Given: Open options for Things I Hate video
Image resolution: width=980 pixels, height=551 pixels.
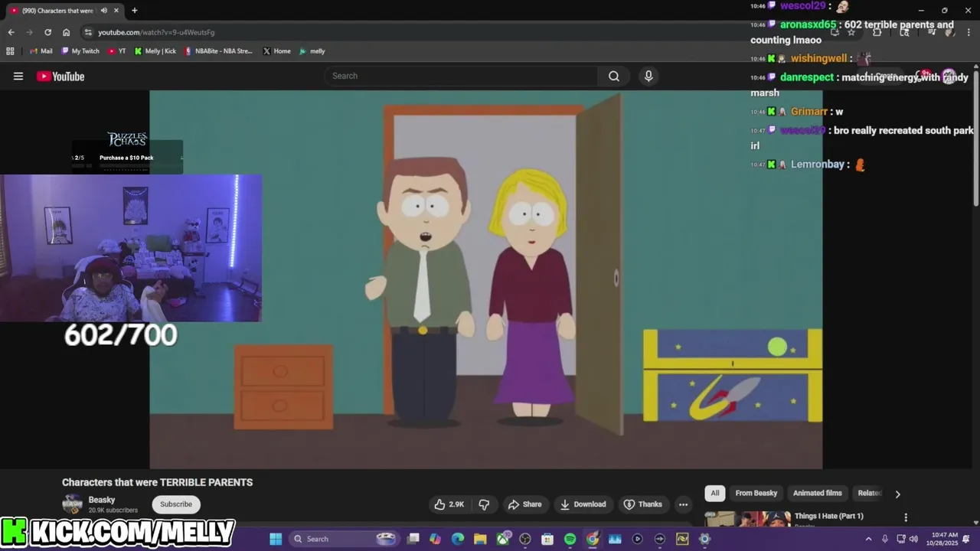Looking at the screenshot, I should (906, 517).
